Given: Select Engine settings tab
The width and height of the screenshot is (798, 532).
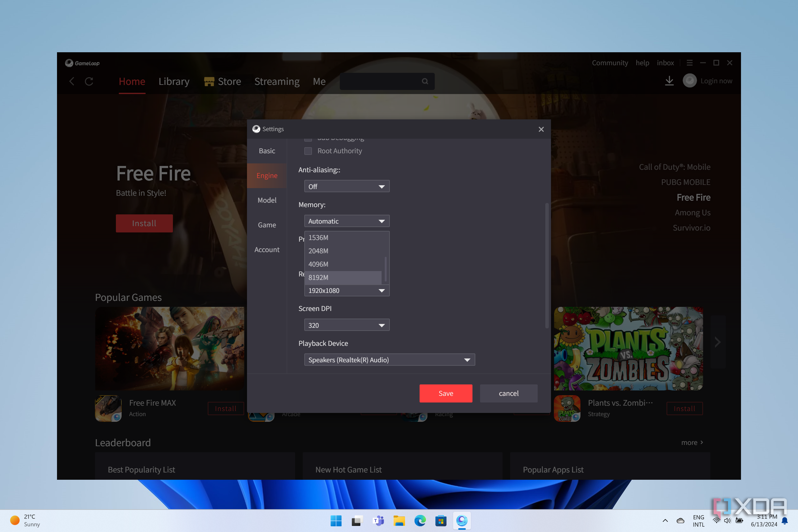Looking at the screenshot, I should click(267, 176).
